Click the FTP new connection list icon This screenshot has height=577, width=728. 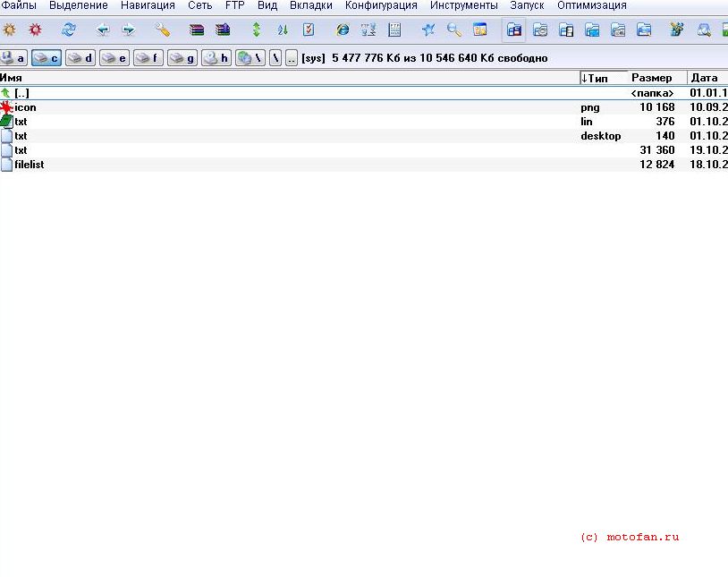tap(394, 30)
